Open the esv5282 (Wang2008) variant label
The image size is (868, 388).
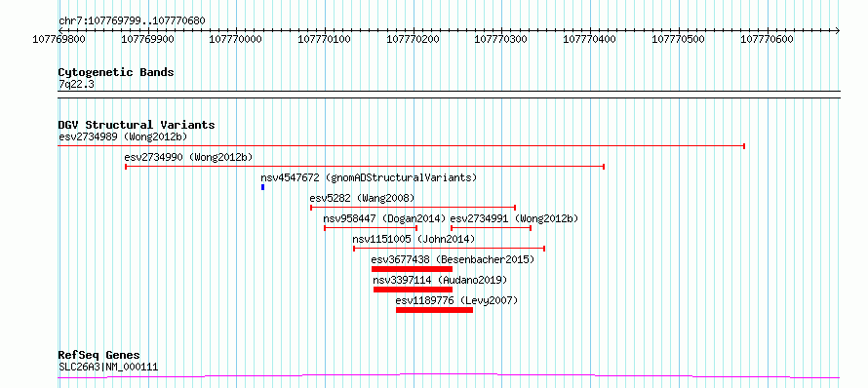pos(362,198)
